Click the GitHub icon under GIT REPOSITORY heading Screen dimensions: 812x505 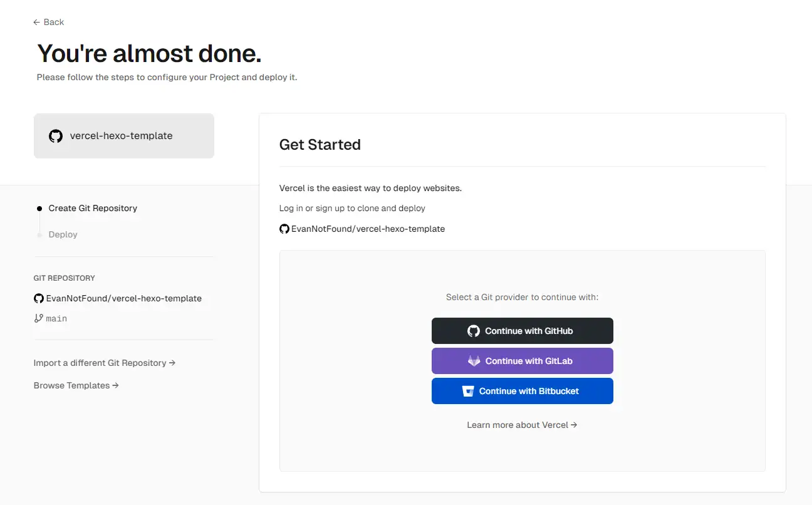pos(39,298)
